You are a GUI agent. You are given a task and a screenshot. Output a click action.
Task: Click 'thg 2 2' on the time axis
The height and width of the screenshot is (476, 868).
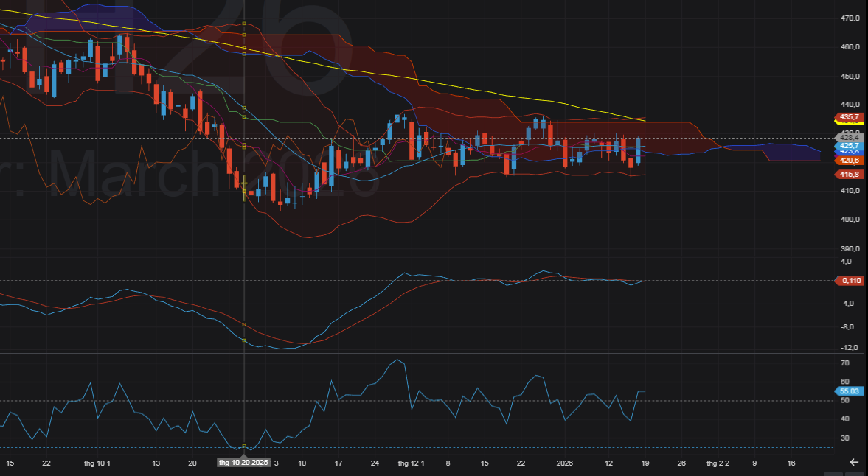click(718, 463)
